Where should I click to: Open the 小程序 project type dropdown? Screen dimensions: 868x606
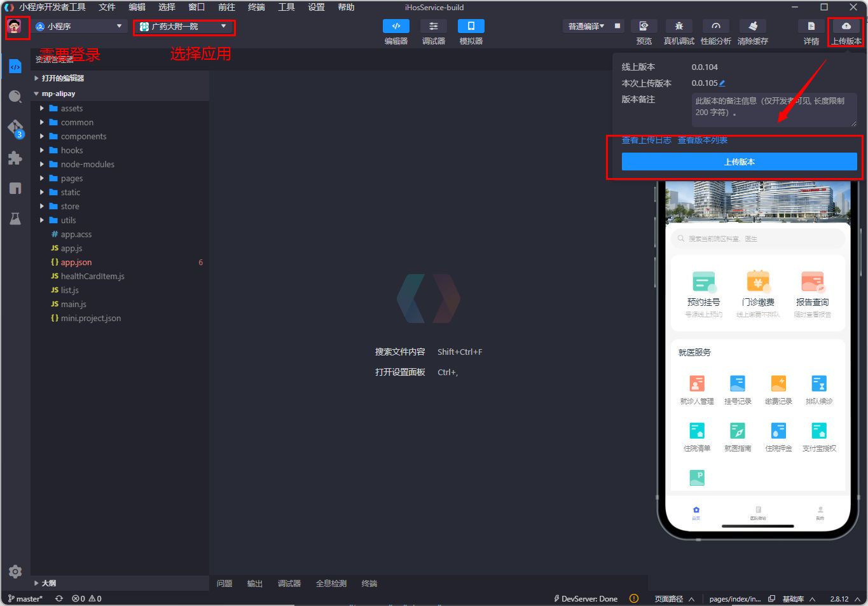pyautogui.click(x=79, y=26)
